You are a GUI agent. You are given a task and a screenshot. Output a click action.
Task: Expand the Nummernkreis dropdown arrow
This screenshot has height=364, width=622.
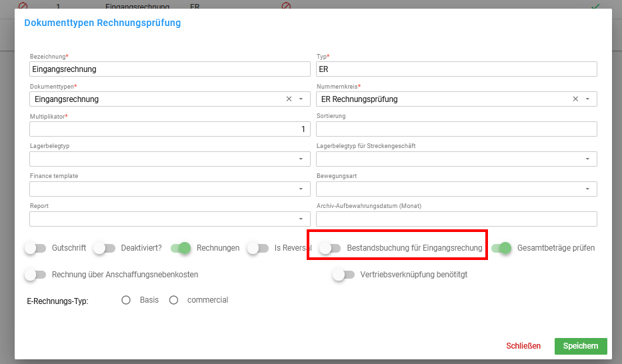pyautogui.click(x=587, y=99)
